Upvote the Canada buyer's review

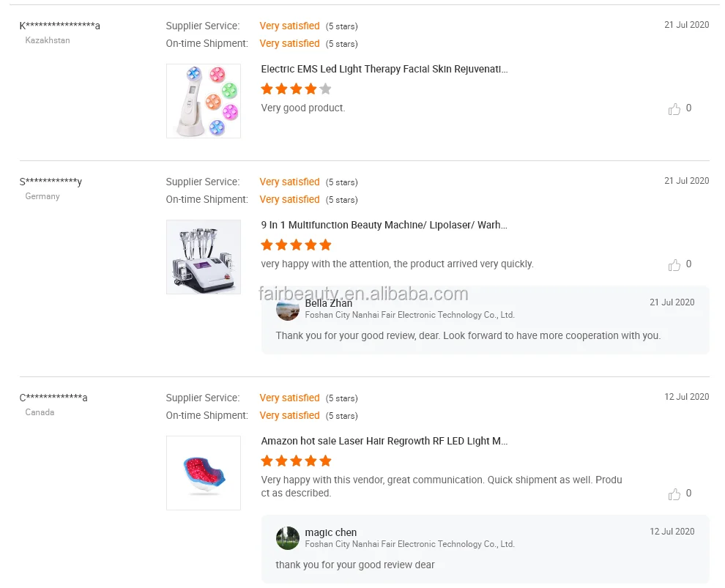click(674, 494)
